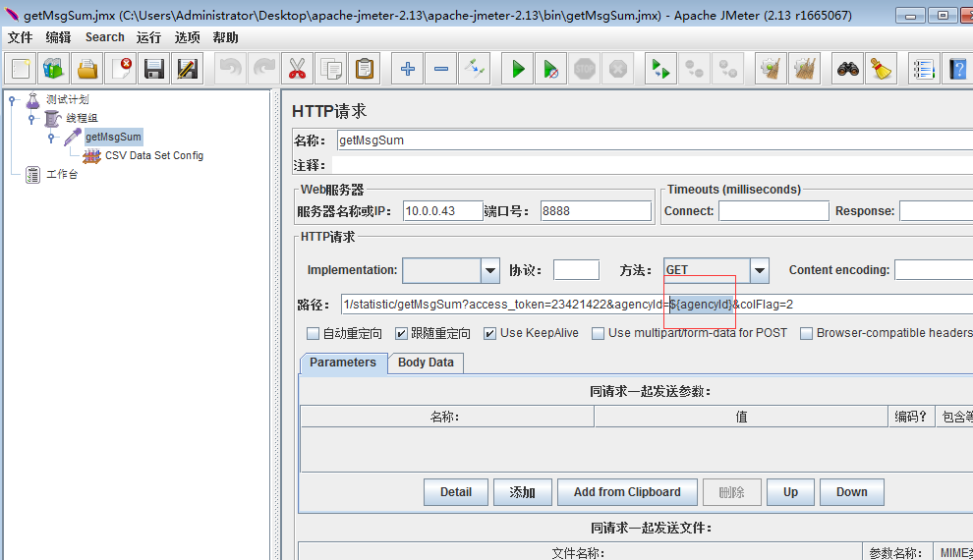
Task: Toggle the Use KeepAlive checkbox
Action: [x=490, y=334]
